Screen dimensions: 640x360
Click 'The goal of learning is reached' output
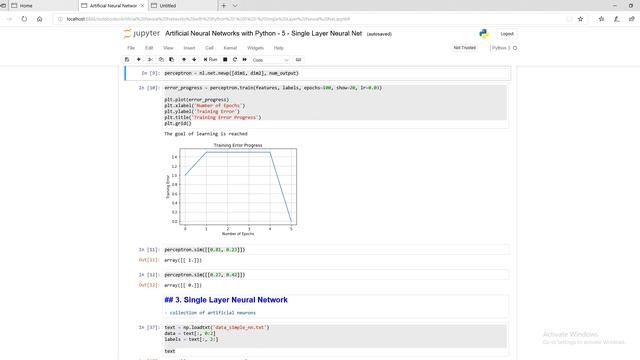tap(206, 134)
